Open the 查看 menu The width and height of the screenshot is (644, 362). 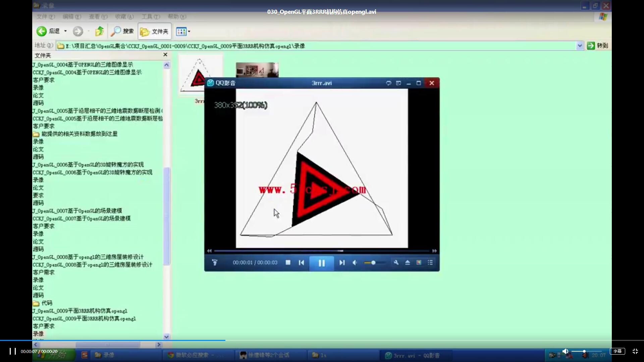coord(98,16)
